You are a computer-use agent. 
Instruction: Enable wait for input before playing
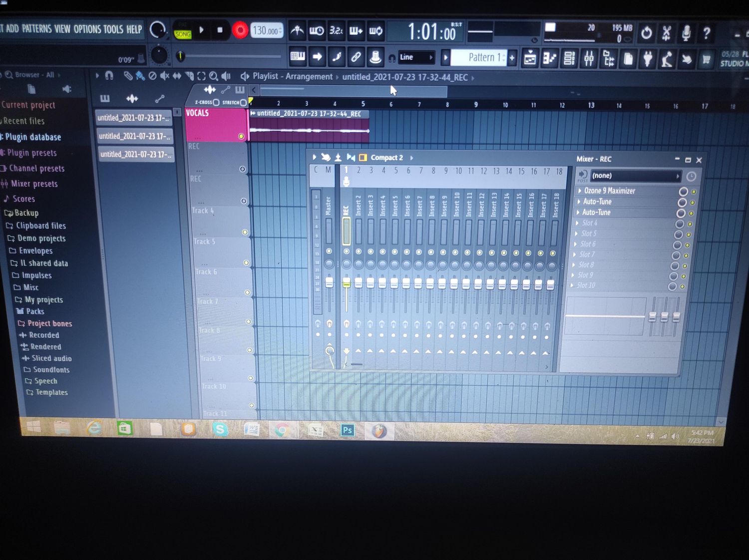pyautogui.click(x=317, y=31)
